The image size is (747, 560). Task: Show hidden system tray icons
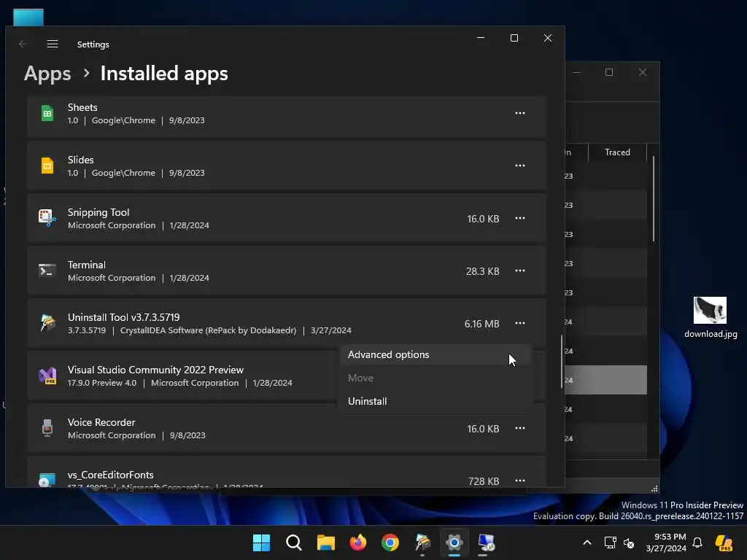click(x=587, y=542)
